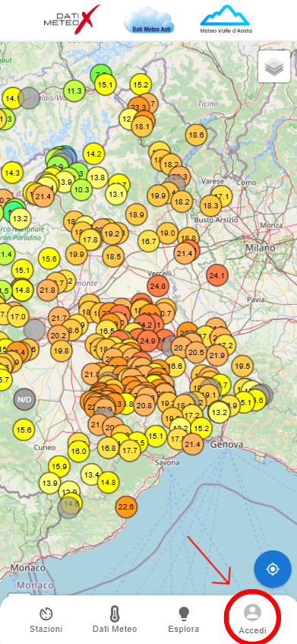Select the 21.9 station marker
This screenshot has width=297, height=644.
(217, 355)
